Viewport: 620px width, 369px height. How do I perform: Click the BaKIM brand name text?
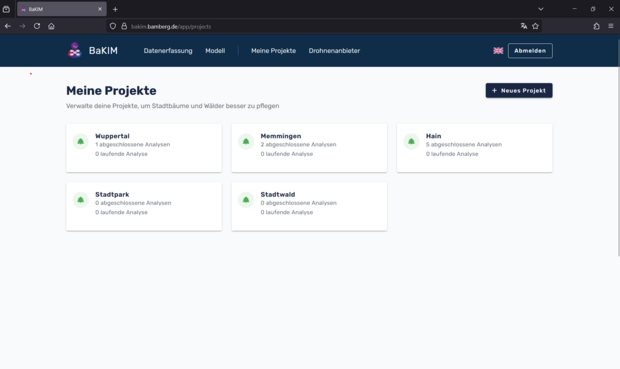click(103, 51)
